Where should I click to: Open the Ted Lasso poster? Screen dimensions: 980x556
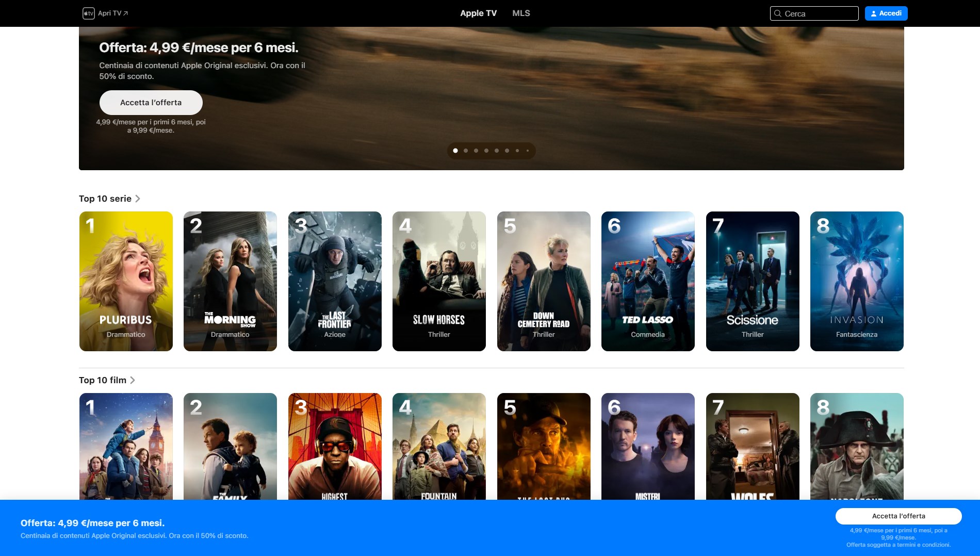tap(648, 281)
